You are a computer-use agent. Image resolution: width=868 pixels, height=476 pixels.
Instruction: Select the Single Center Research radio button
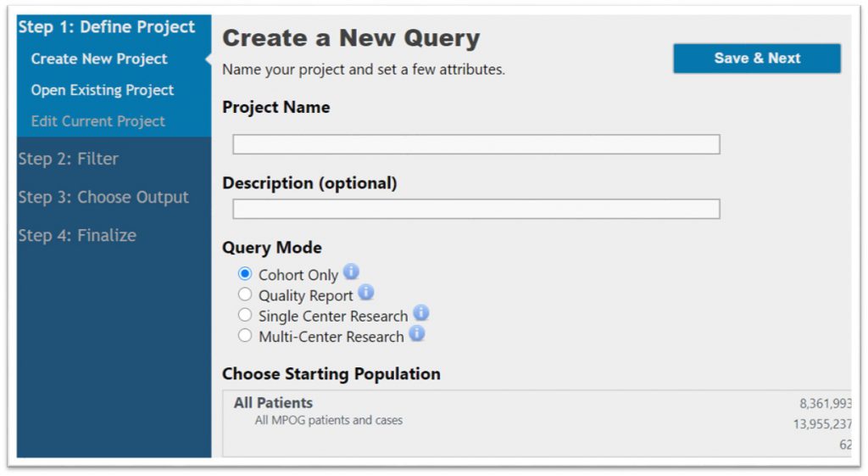click(245, 315)
